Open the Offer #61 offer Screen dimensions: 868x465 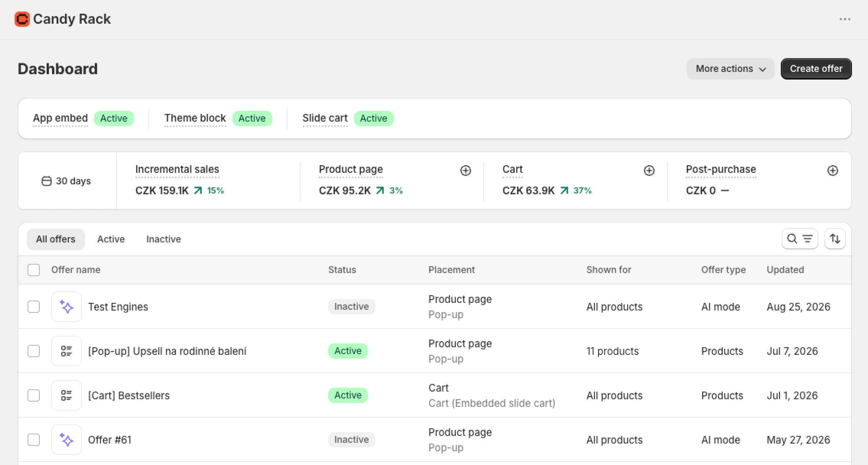[x=109, y=440]
